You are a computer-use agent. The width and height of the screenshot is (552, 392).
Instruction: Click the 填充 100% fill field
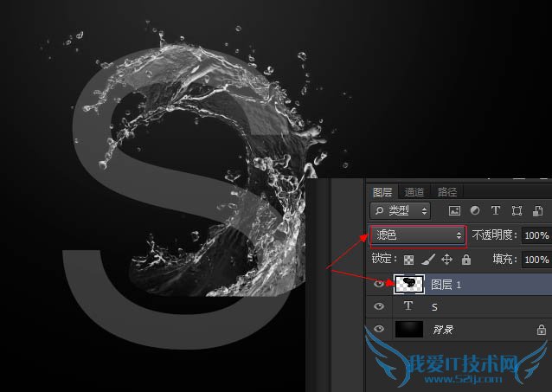pos(536,260)
